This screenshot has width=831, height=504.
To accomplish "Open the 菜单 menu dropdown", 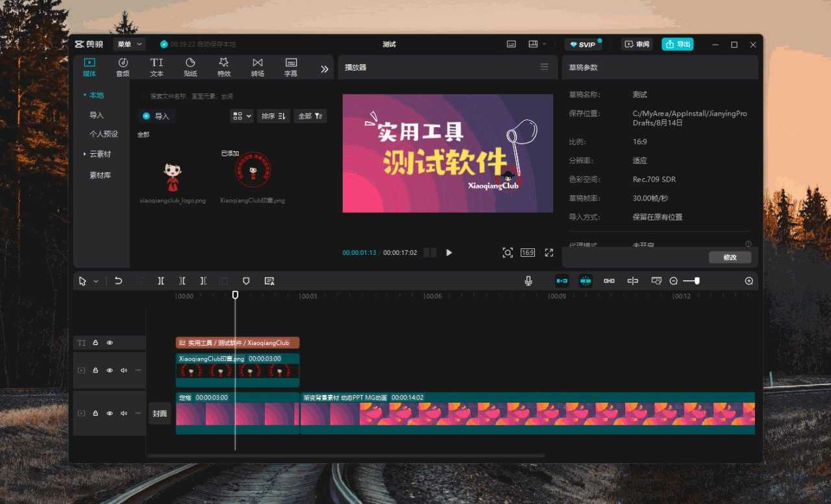I will coord(129,44).
